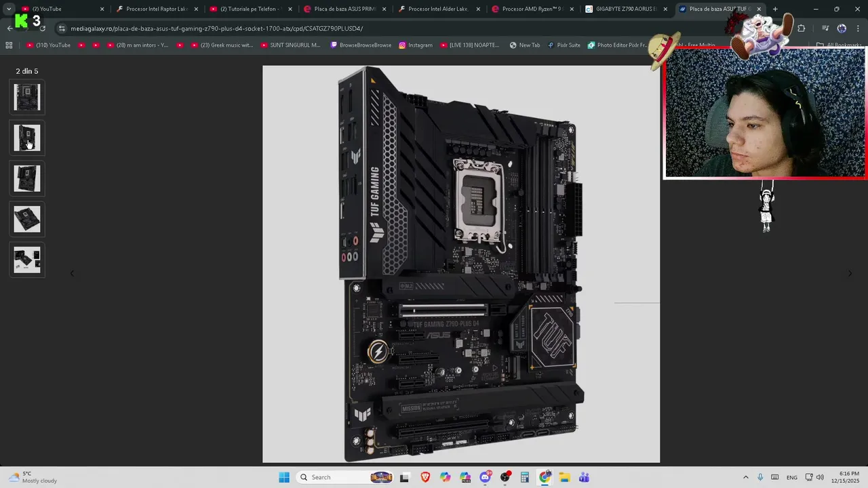Open Microsoft Teams from the taskbar
Viewport: 868px width, 488px height.
tap(584, 477)
